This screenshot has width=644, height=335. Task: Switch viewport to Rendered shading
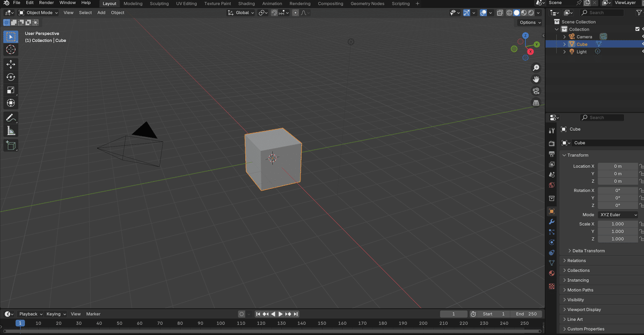coord(531,12)
